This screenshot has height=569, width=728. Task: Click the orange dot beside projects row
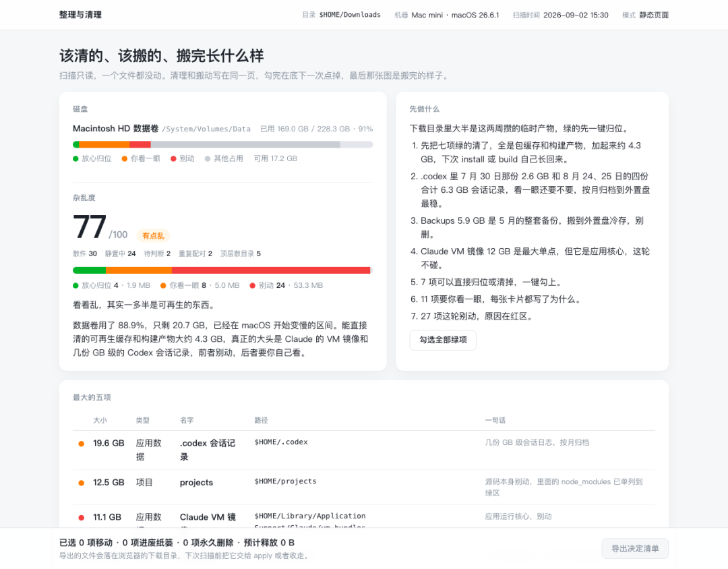(82, 483)
